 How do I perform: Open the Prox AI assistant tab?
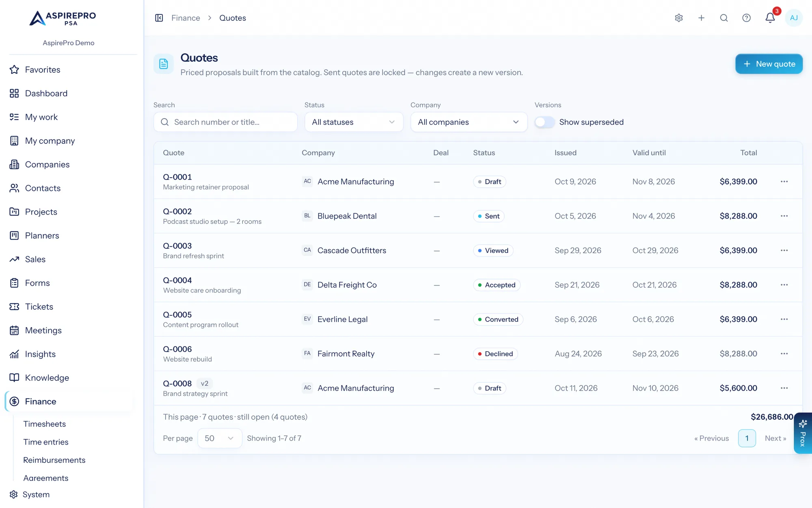(x=803, y=433)
